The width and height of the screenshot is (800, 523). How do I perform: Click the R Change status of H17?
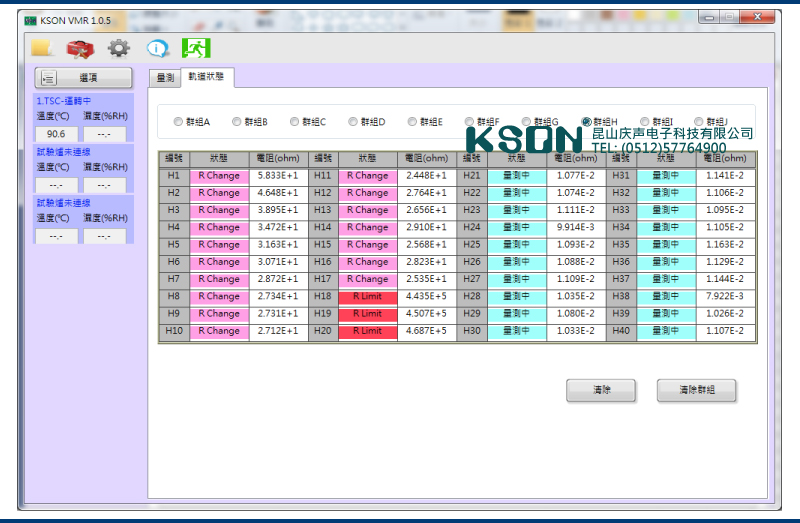368,280
